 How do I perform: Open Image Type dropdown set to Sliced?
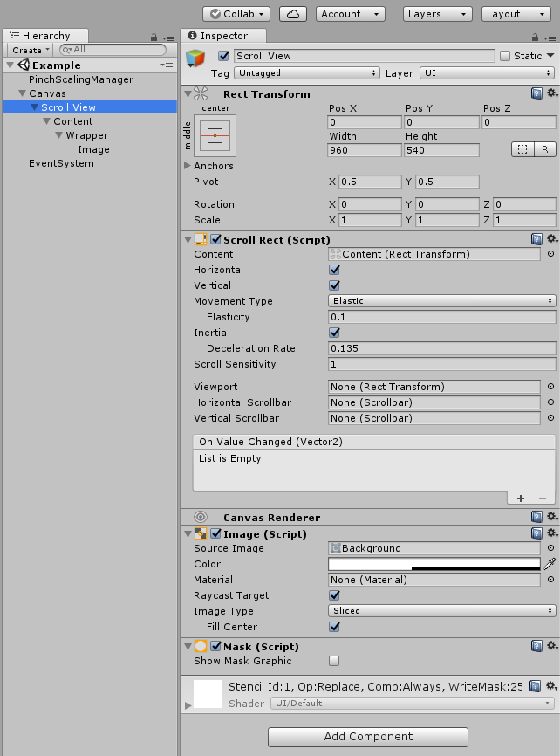[441, 611]
